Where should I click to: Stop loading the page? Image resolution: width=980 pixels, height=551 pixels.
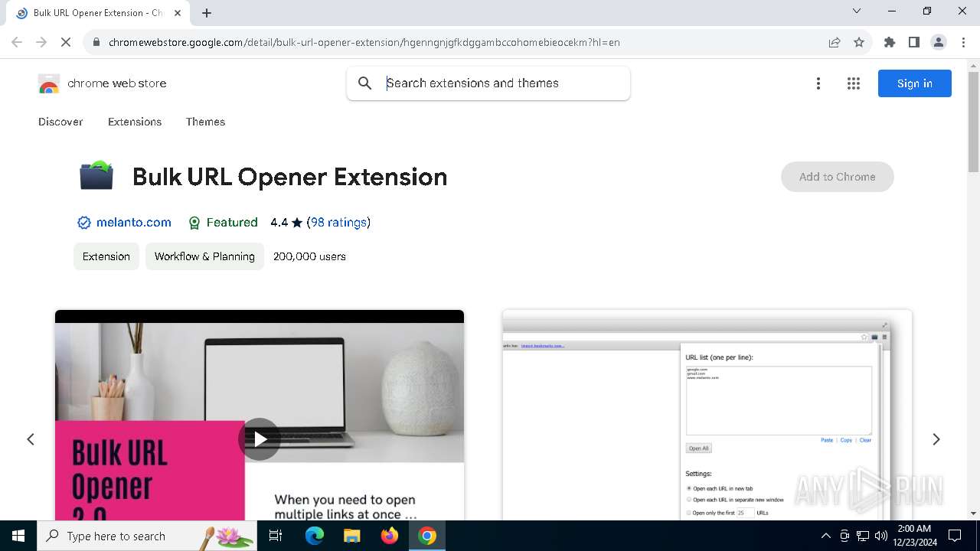66,42
